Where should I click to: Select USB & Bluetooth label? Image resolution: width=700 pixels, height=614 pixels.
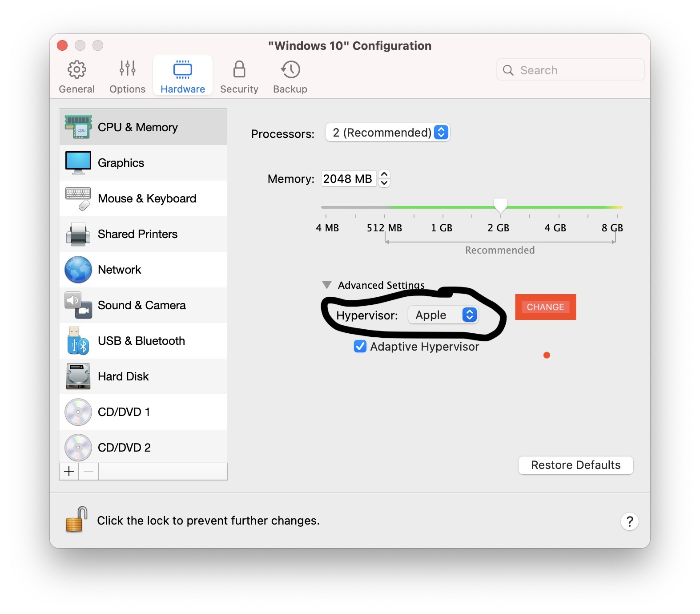tap(141, 341)
